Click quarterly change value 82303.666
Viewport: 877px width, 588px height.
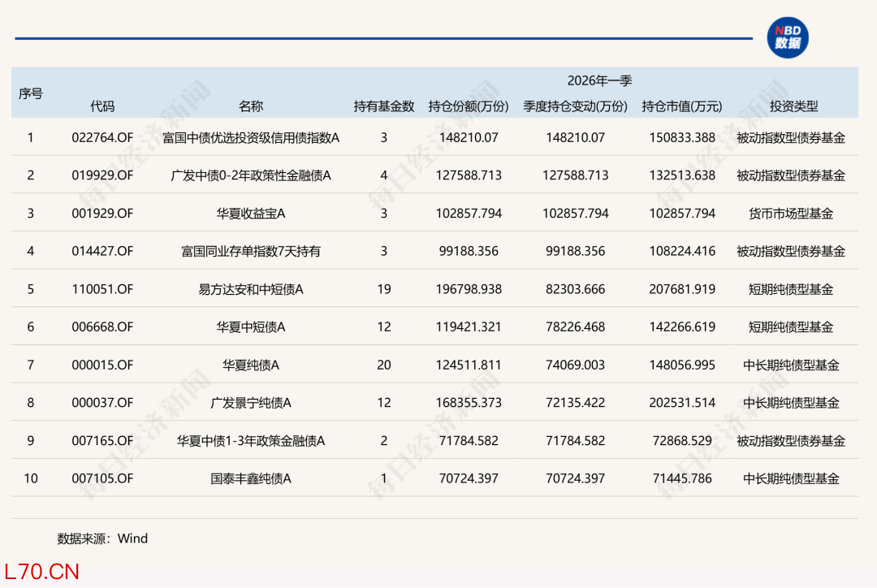pyautogui.click(x=574, y=289)
